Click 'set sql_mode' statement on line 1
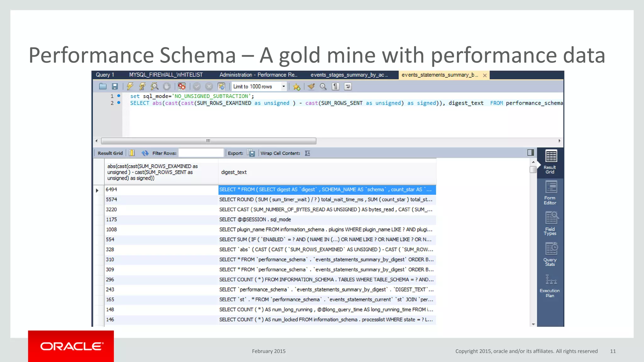 tap(192, 96)
